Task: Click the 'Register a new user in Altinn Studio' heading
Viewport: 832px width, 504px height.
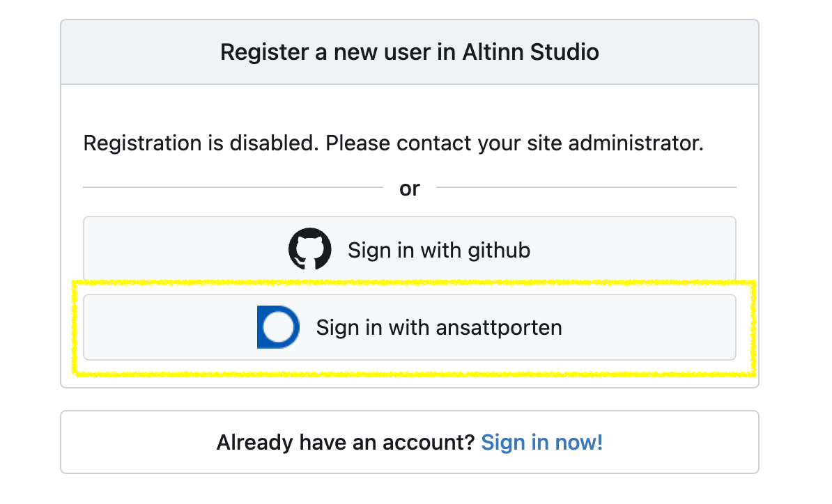Action: click(x=409, y=52)
